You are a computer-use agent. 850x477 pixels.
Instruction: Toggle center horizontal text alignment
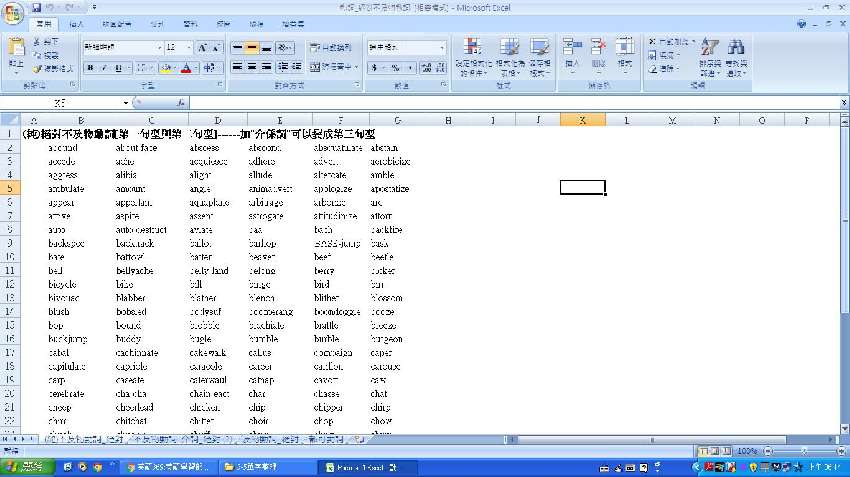(252, 66)
